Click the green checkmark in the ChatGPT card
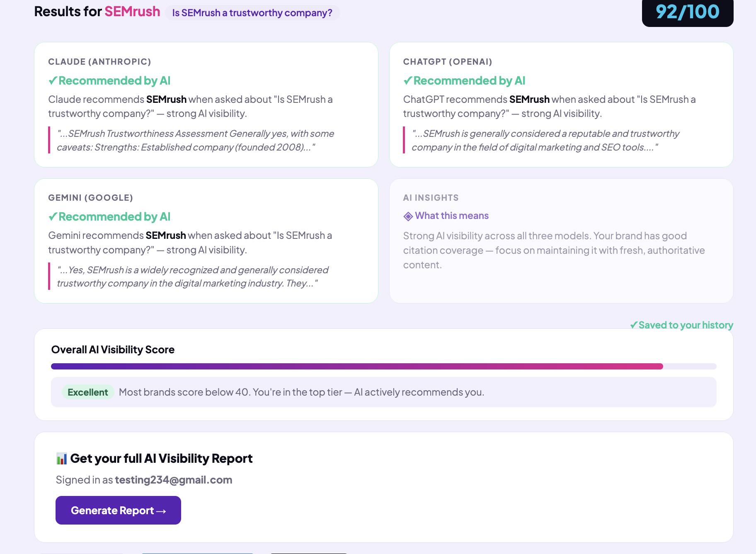This screenshot has width=756, height=554. tap(408, 81)
